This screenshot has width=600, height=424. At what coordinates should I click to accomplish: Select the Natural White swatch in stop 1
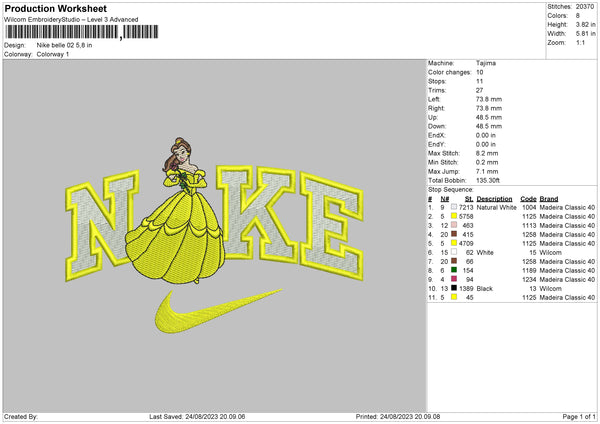pyautogui.click(x=454, y=207)
